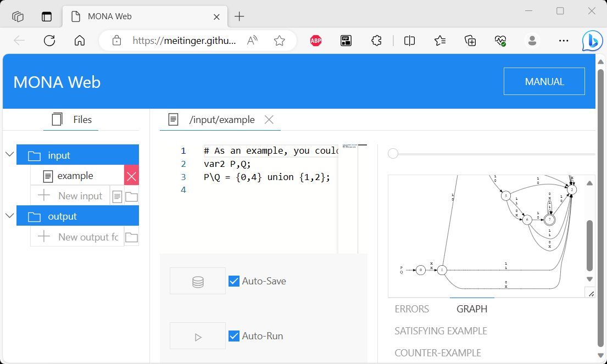Open ABP Adblock Plus extension
607x364 pixels.
click(316, 40)
